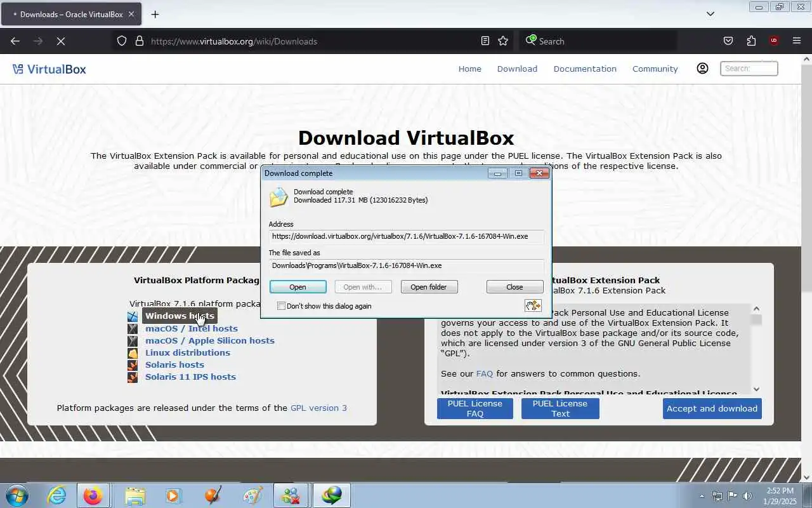Open the Reader view icon in address bar

click(485, 41)
